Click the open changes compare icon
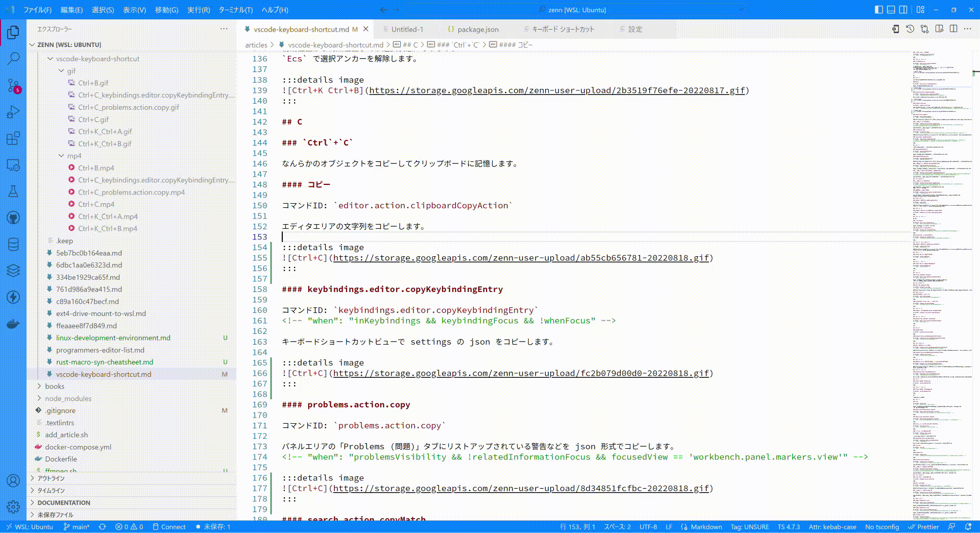The image size is (980, 533). coord(924,29)
